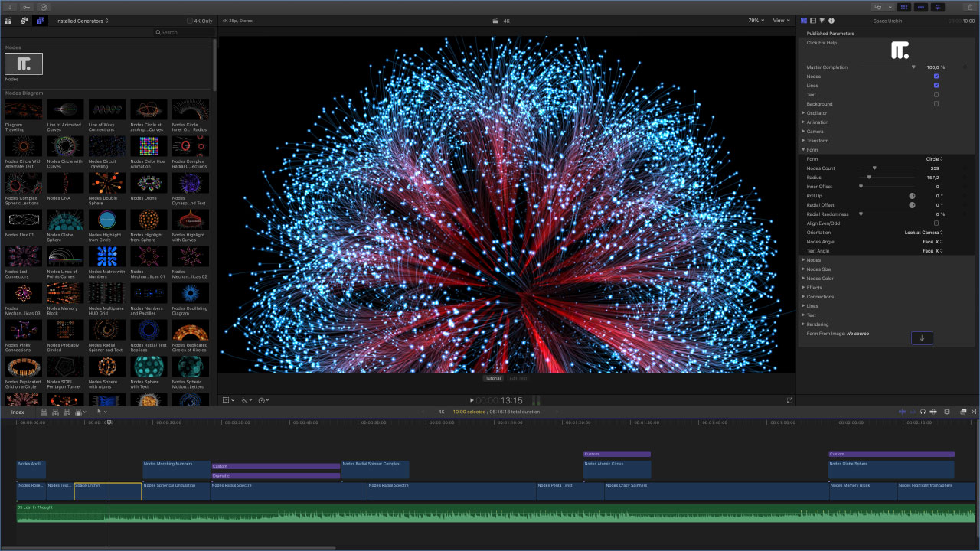Toggle the 4K Only checkbox

(190, 21)
